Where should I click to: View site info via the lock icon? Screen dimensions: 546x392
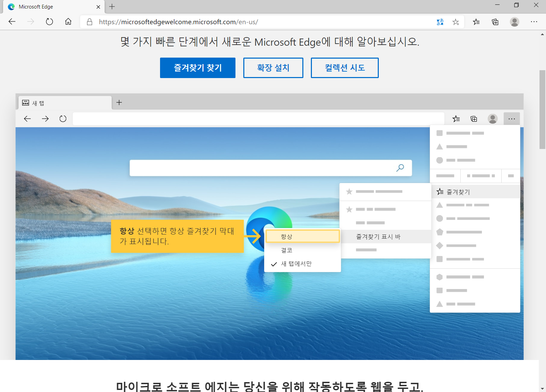click(90, 22)
